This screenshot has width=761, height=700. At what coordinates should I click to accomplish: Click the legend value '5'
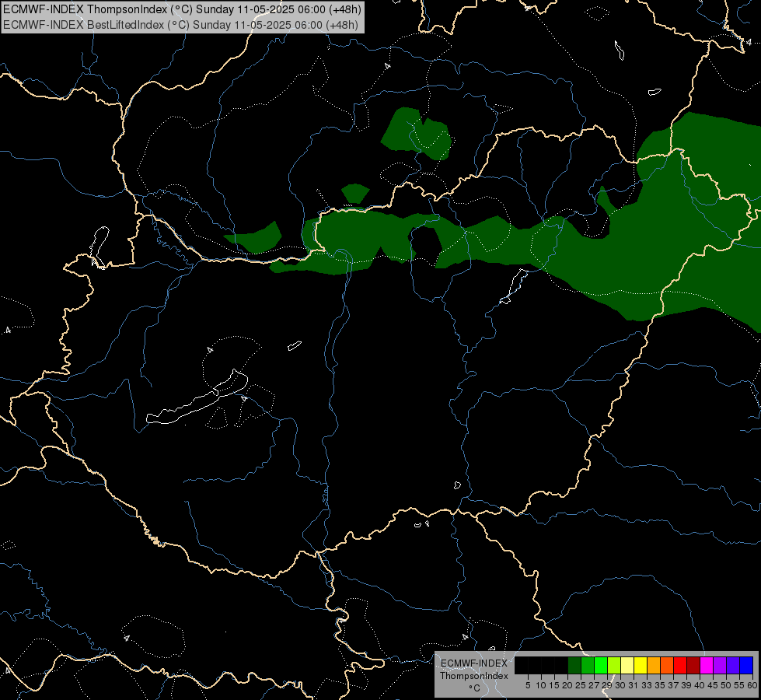(x=528, y=685)
